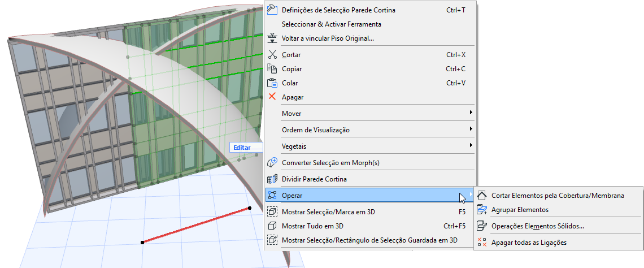Open the highlighted Operar entry
Viewport: 644px width, 268px height.
370,195
